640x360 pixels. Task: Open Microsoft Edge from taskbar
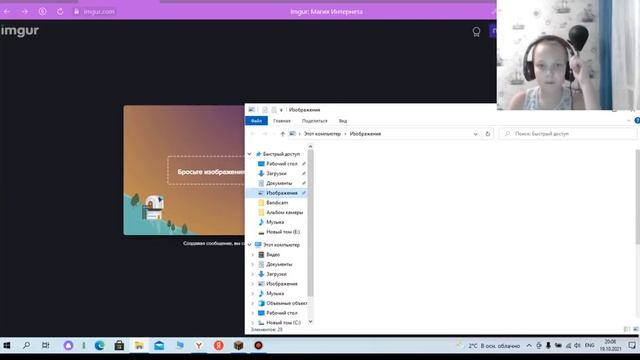pyautogui.click(x=99, y=346)
